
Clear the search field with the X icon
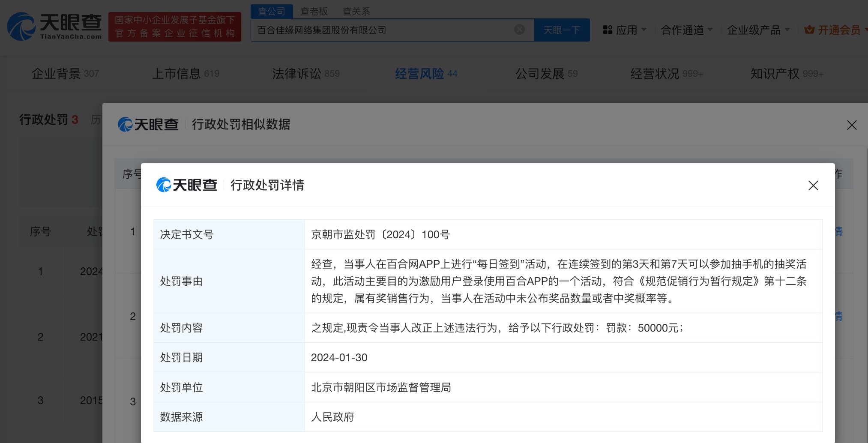click(x=519, y=30)
